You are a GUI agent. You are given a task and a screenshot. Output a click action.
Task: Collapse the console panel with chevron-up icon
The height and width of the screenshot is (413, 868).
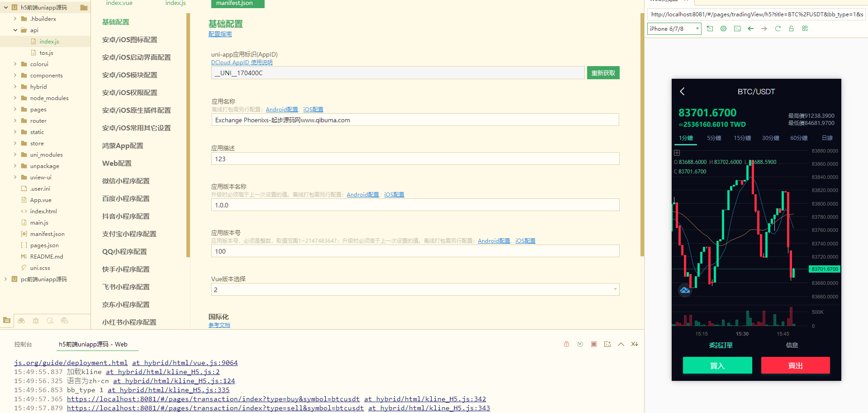[621, 344]
